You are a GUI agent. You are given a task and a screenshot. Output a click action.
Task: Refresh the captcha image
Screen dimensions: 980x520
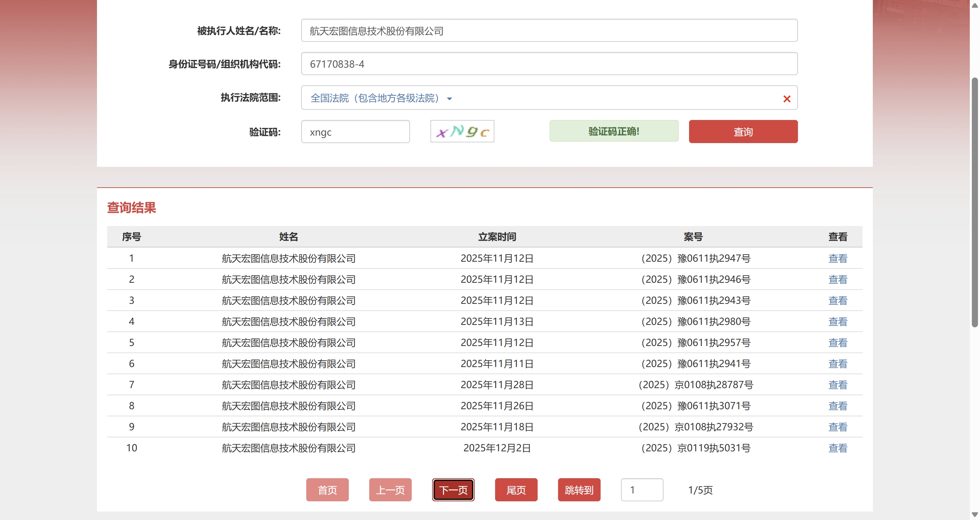462,132
